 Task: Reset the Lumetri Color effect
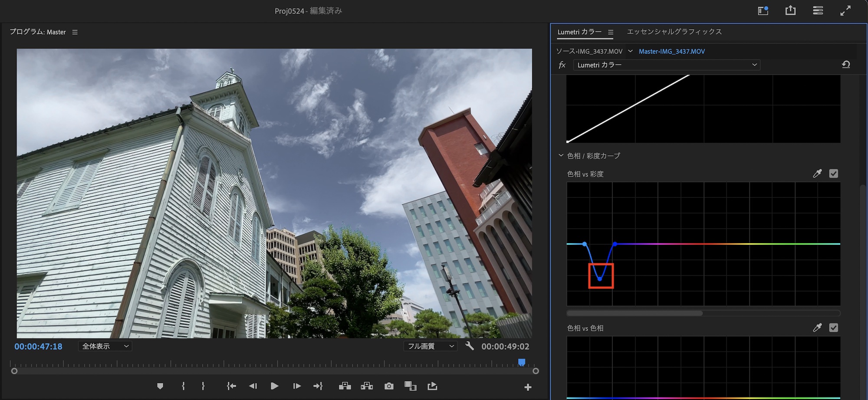click(x=846, y=65)
